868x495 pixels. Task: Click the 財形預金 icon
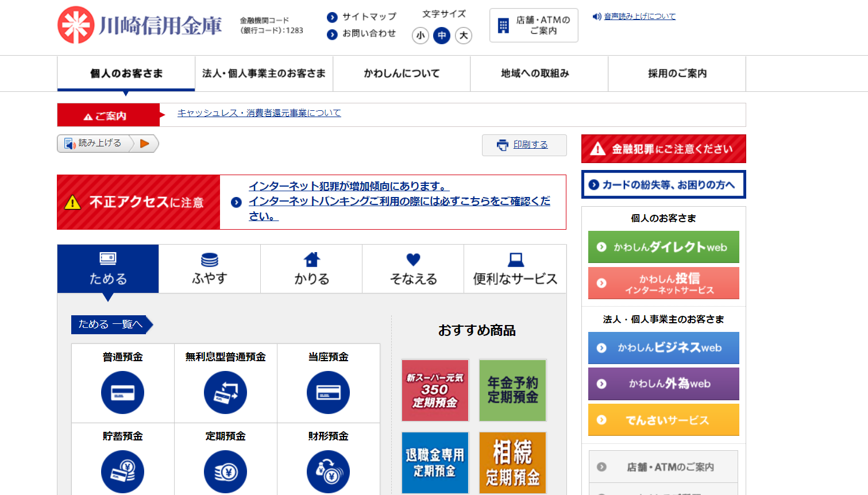click(x=328, y=471)
